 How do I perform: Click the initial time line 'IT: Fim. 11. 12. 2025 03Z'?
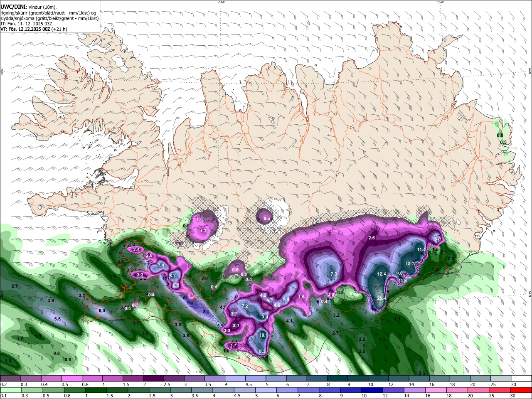tap(26, 24)
